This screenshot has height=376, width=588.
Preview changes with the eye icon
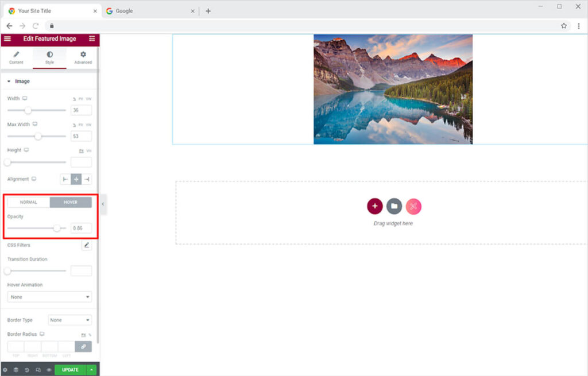[49, 370]
